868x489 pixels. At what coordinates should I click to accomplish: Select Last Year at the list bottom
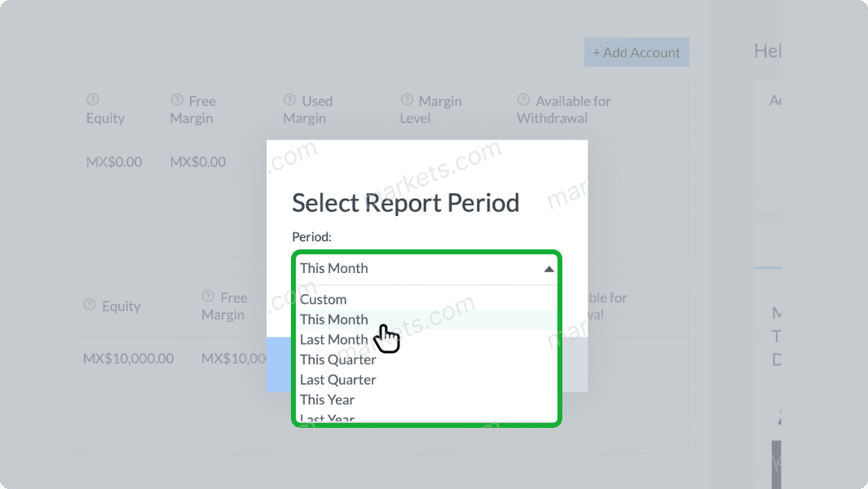pyautogui.click(x=327, y=417)
